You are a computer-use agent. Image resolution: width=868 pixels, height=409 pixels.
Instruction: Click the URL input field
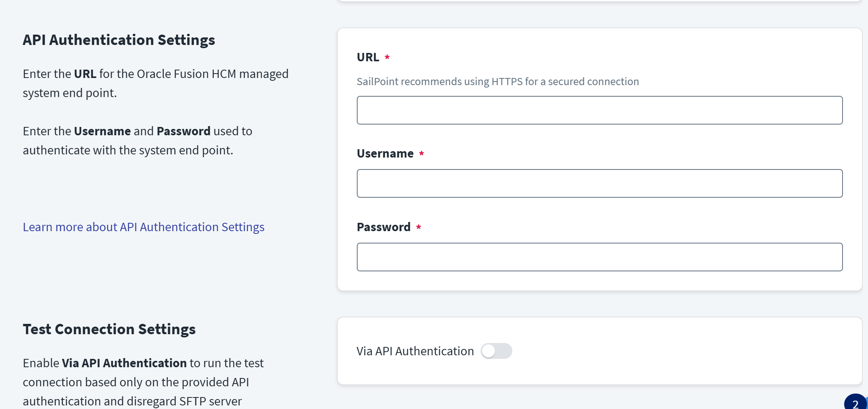coord(599,110)
